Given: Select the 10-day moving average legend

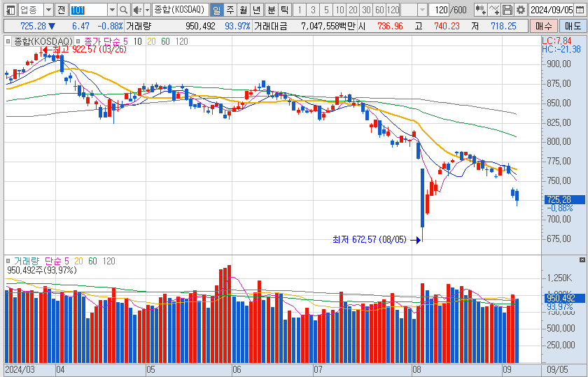Looking at the screenshot, I should [138, 41].
